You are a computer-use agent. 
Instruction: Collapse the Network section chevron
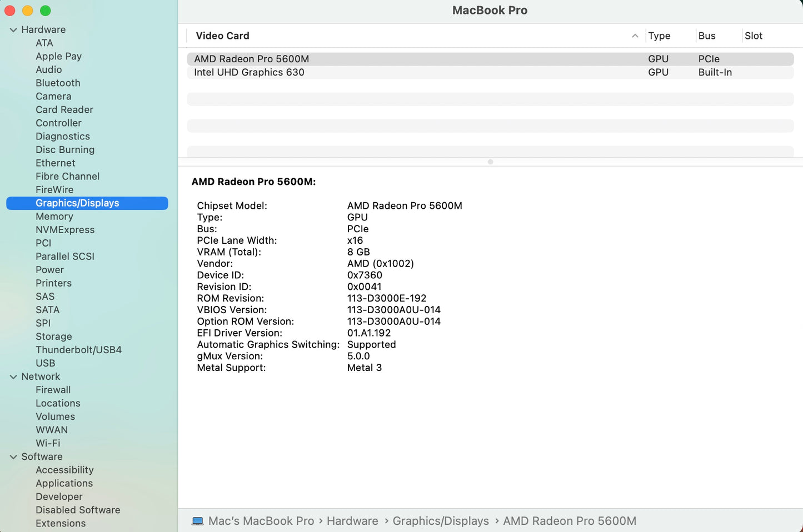click(13, 377)
